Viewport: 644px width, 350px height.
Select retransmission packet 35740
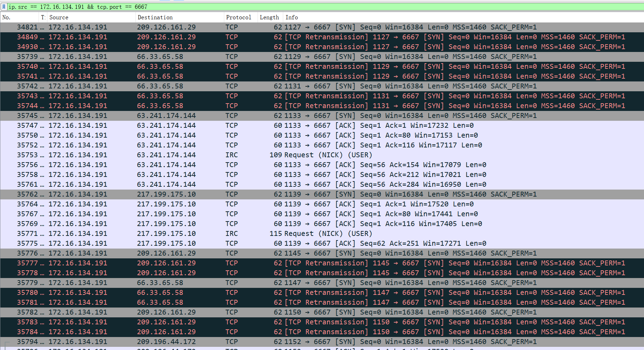[322, 66]
